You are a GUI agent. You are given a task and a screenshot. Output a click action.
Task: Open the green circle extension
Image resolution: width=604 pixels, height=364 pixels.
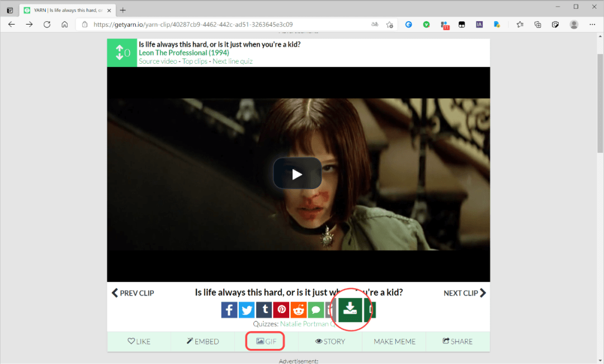426,24
